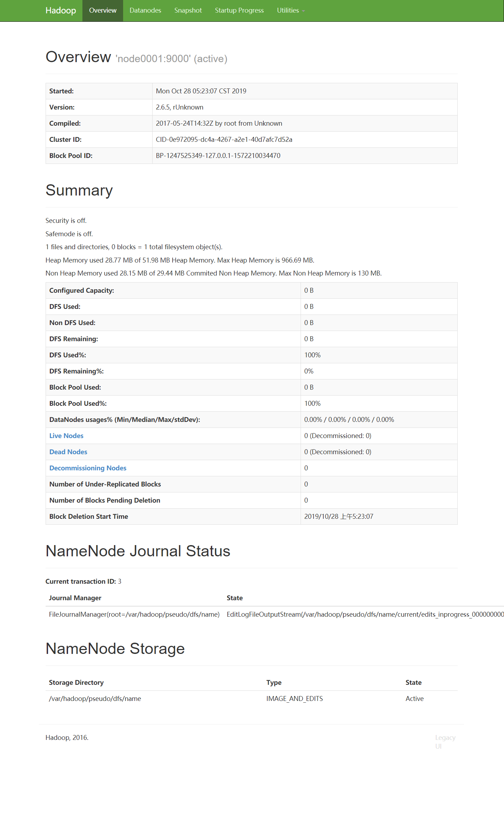Click the Hadoop brand link
The height and width of the screenshot is (828, 504).
click(x=61, y=11)
